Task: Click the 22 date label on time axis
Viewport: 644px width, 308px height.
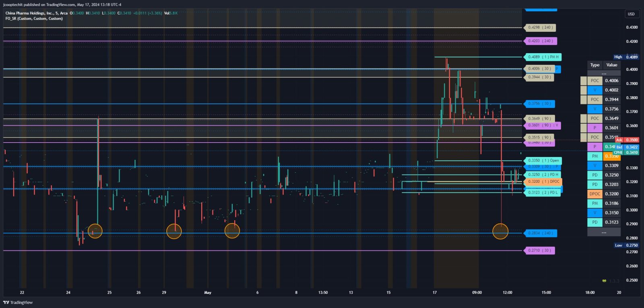Action: tap(22, 293)
